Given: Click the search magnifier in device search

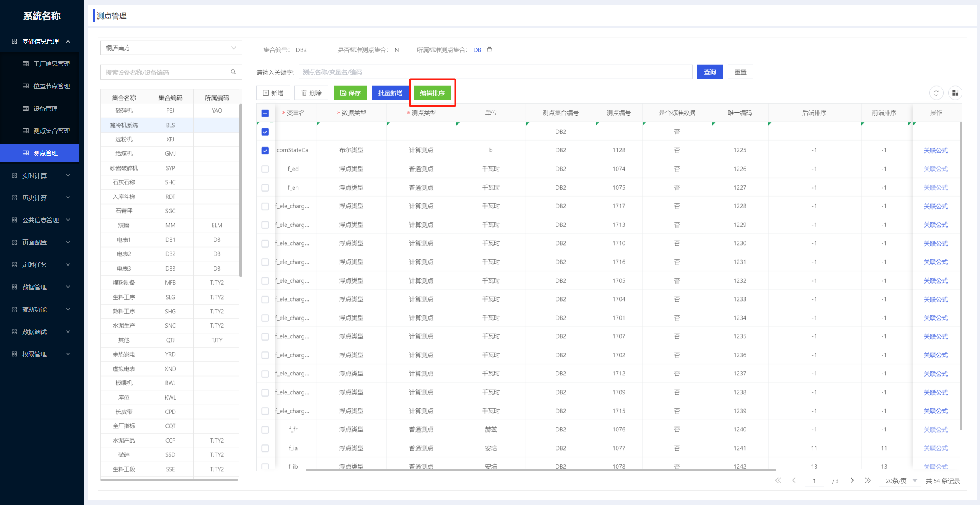Looking at the screenshot, I should 233,72.
